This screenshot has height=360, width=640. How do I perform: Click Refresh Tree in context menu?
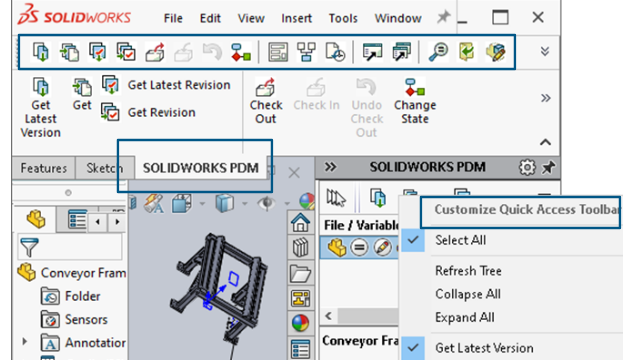(x=468, y=271)
